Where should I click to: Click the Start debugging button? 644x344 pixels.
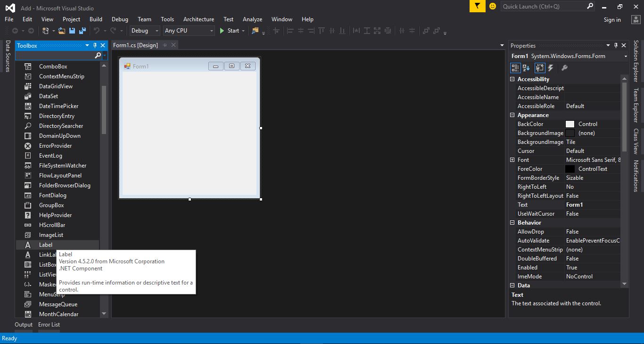coord(230,31)
